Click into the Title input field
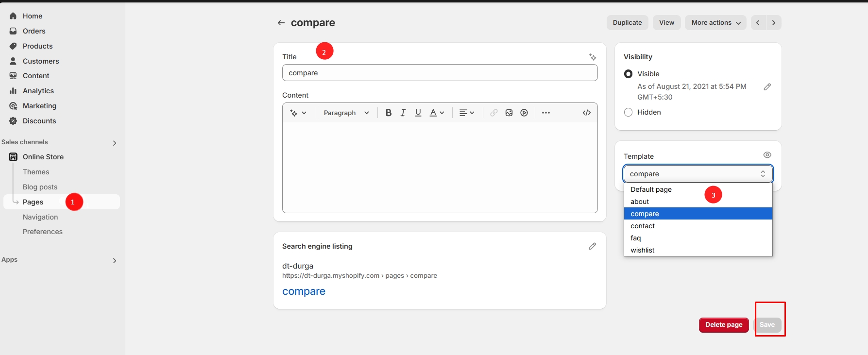The height and width of the screenshot is (355, 868). (x=440, y=73)
